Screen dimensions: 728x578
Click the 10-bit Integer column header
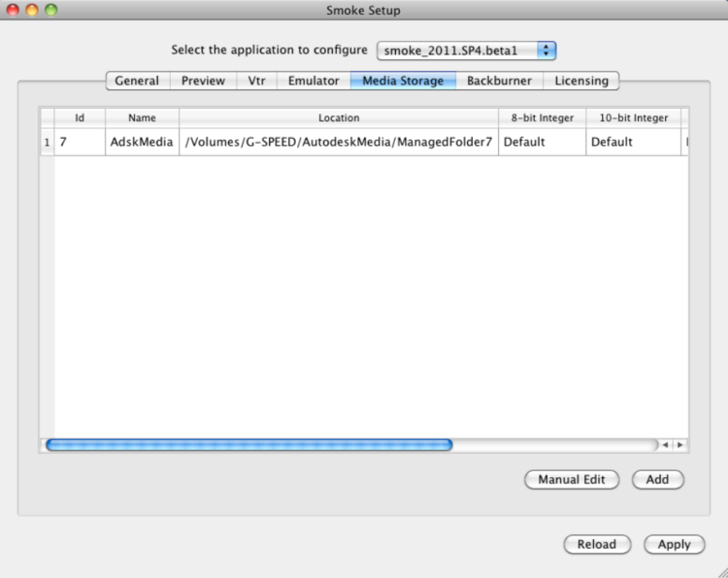point(634,118)
